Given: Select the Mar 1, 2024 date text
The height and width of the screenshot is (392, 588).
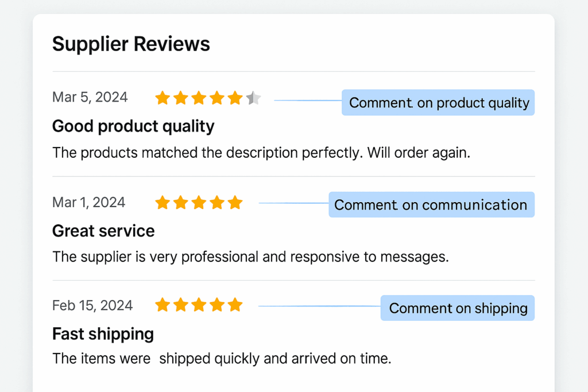Looking at the screenshot, I should [88, 202].
